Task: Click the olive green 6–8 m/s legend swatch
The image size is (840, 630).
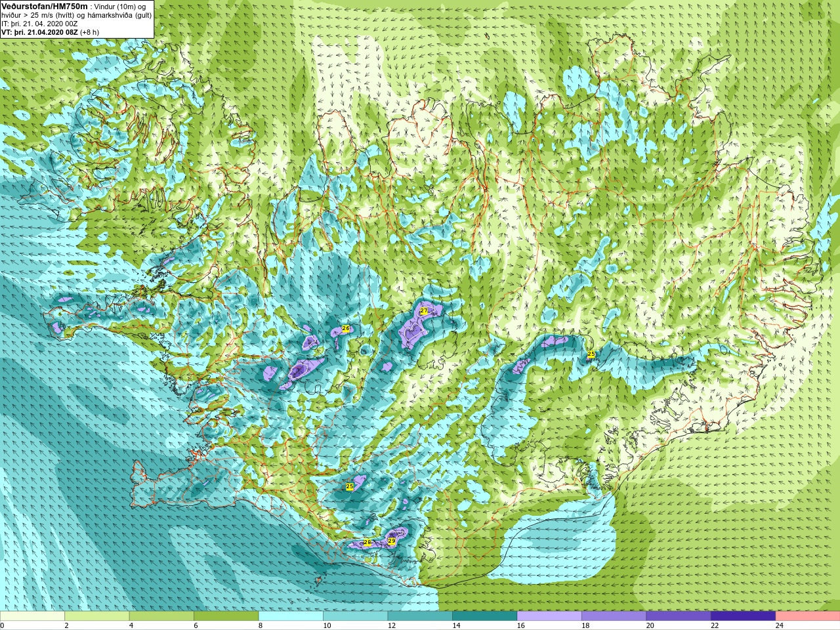Action: (x=226, y=616)
